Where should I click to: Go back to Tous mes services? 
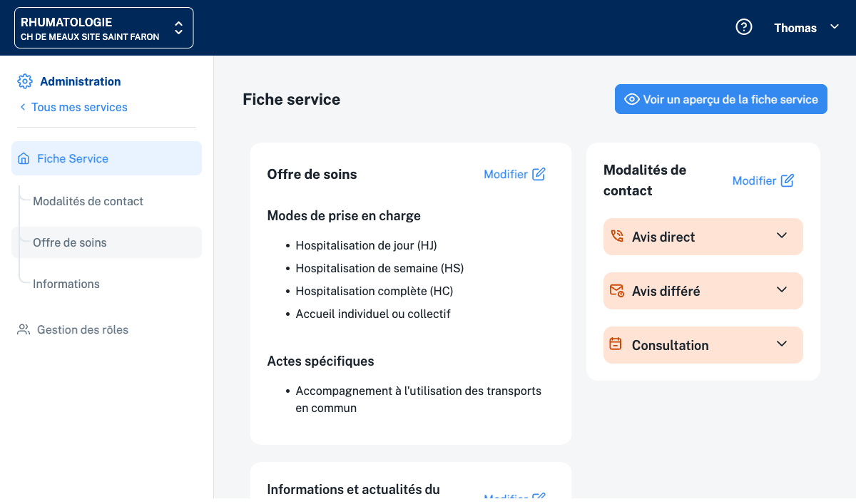[78, 107]
